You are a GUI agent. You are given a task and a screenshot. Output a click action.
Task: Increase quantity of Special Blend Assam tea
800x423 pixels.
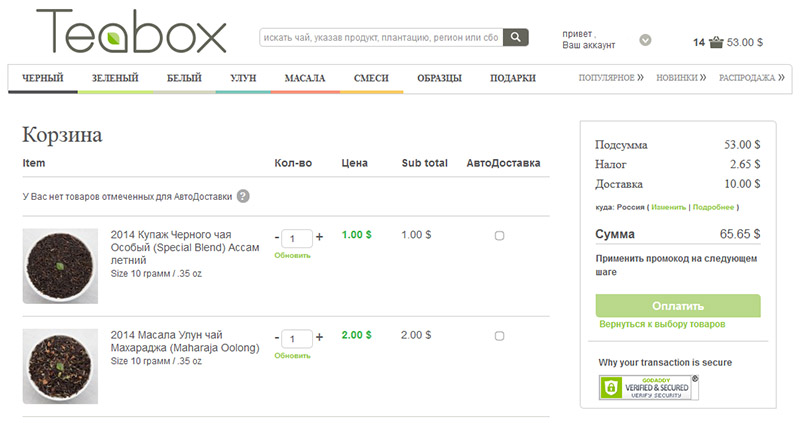pyautogui.click(x=319, y=237)
